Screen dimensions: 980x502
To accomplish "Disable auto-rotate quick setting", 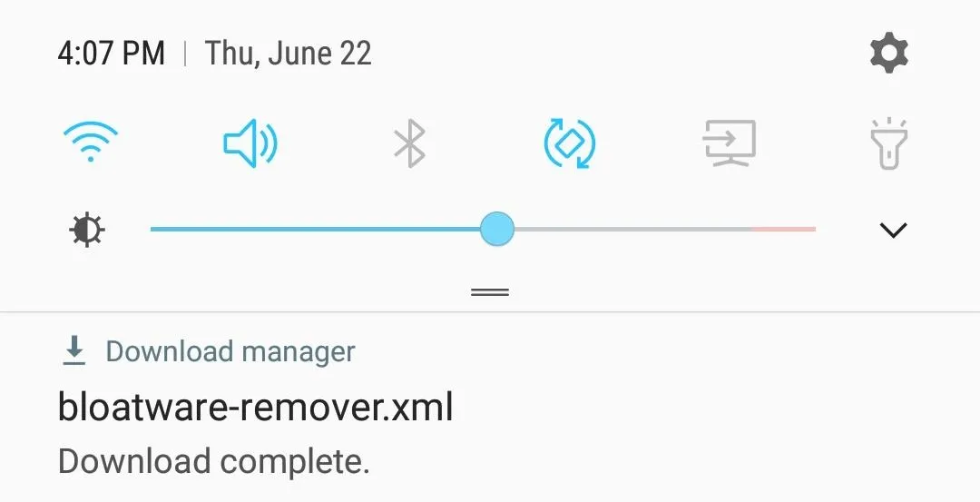I will click(569, 143).
